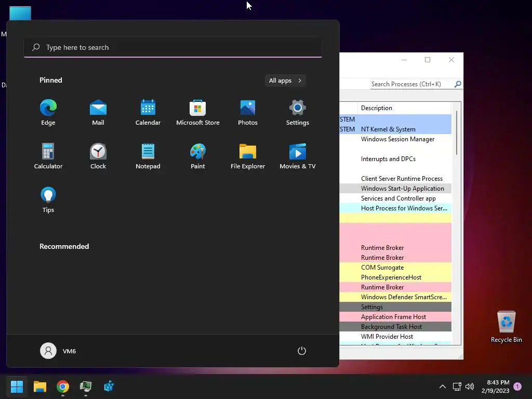This screenshot has width=532, height=399.
Task: Launch the Calculator app
Action: pos(48,156)
